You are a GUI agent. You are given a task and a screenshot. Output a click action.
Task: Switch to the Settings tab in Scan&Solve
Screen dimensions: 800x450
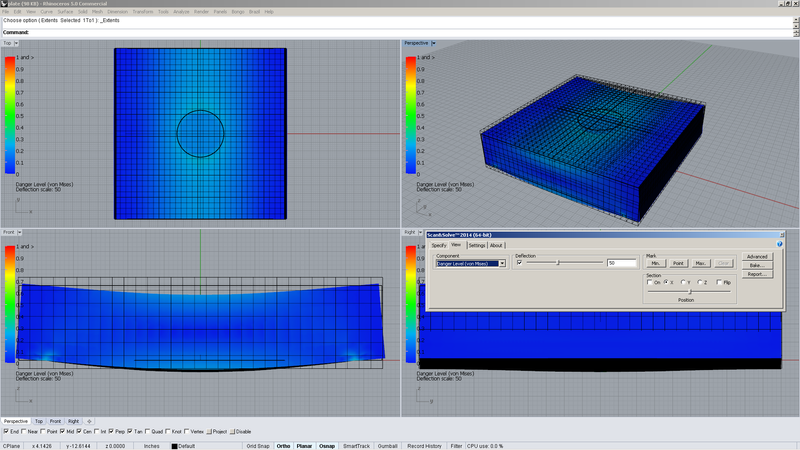pyautogui.click(x=477, y=245)
